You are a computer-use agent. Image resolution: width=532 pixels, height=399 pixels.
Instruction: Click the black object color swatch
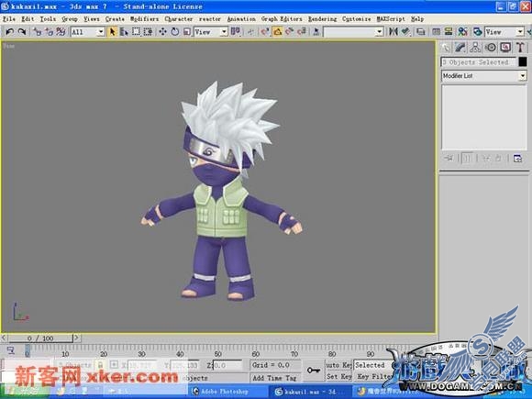coord(523,61)
